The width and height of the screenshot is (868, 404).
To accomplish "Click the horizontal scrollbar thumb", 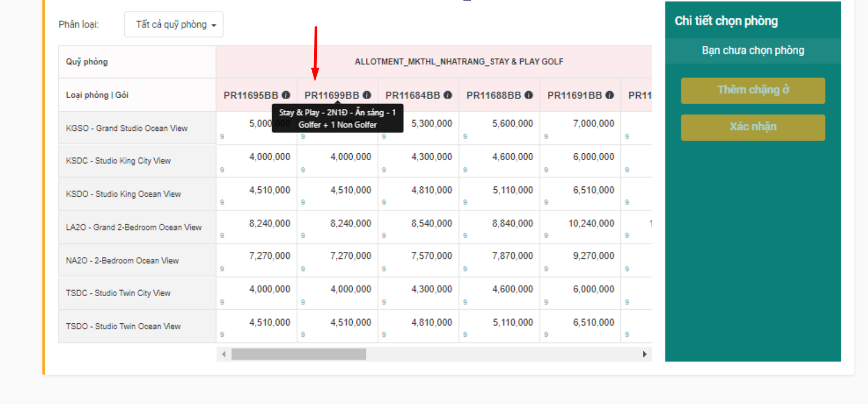I will 298,354.
